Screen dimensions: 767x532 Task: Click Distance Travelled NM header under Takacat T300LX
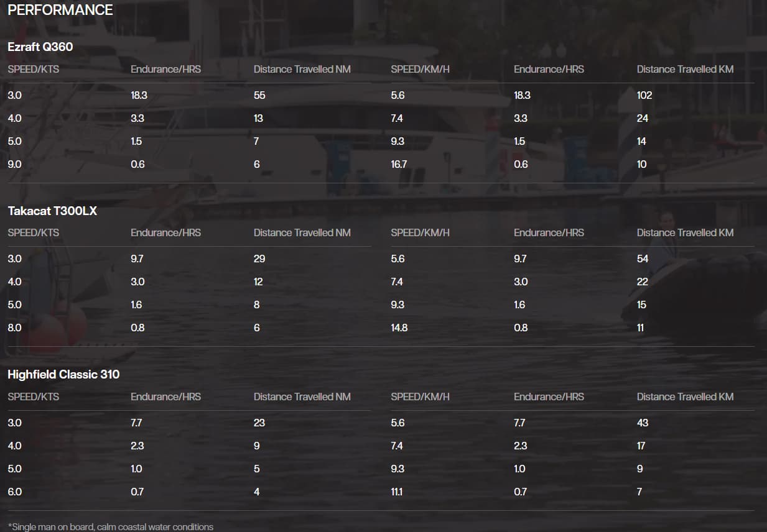(x=302, y=232)
